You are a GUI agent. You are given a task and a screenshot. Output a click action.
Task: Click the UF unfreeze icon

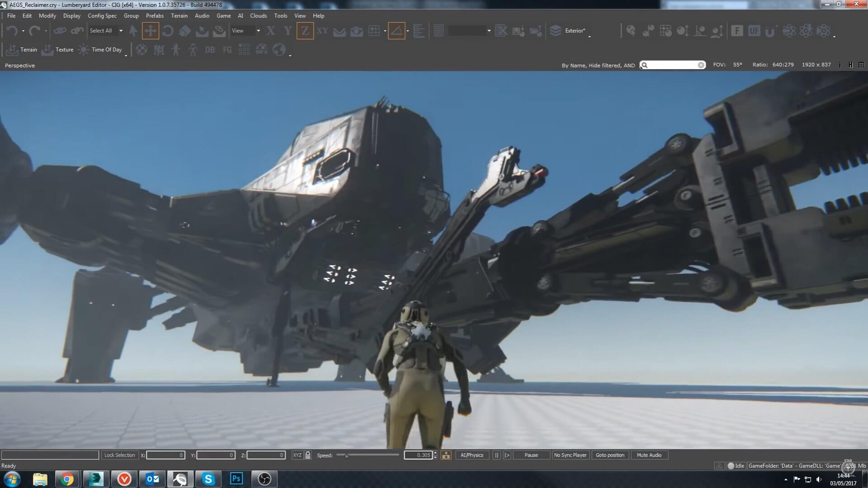(x=754, y=31)
